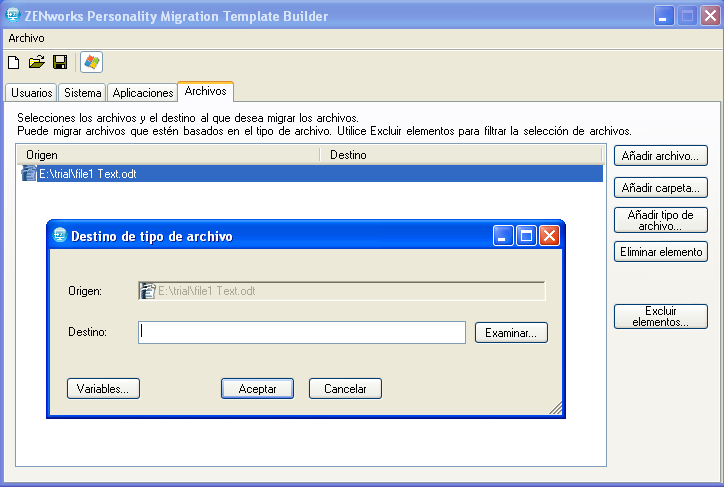Click the Excluir elementos... button

[661, 316]
